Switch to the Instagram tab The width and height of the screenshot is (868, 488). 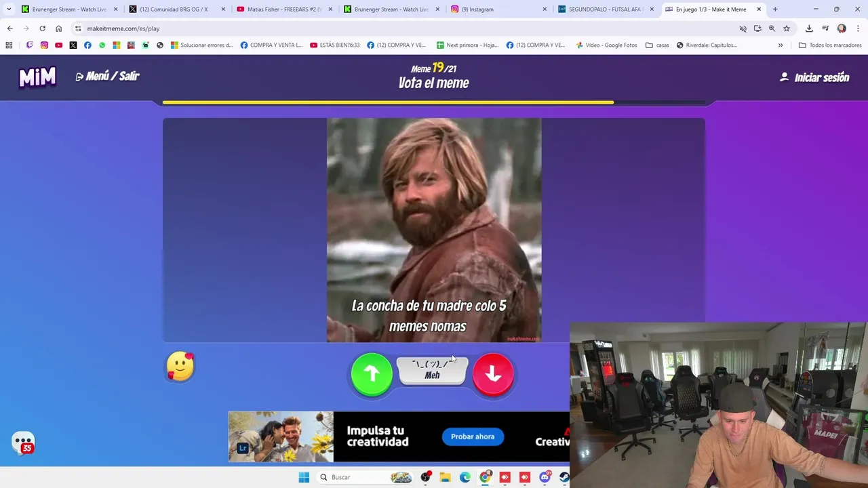tap(498, 9)
